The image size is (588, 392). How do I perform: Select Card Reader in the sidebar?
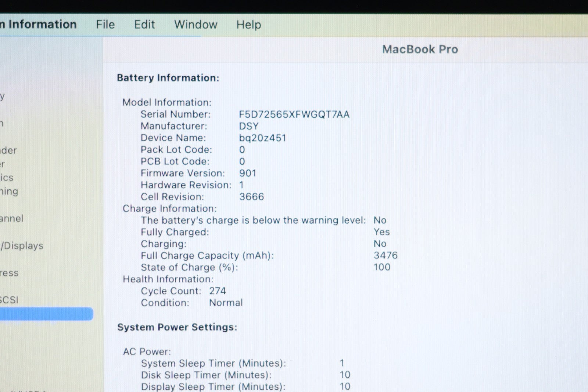pyautogui.click(x=8, y=150)
